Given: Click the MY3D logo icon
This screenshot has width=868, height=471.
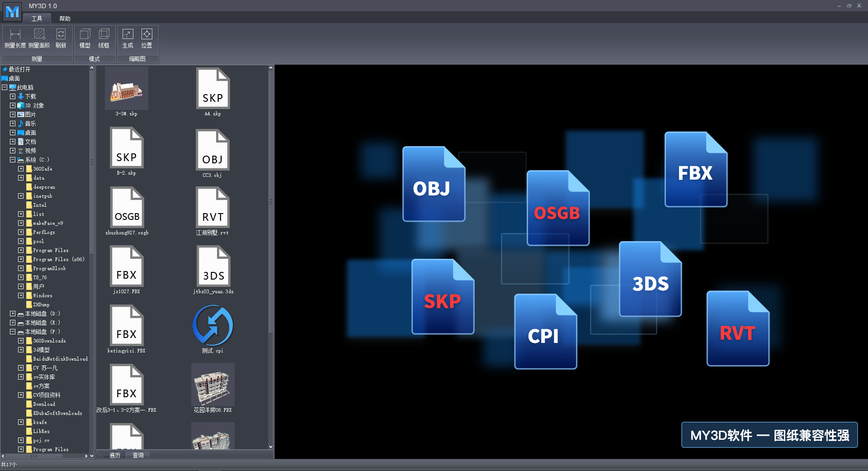Looking at the screenshot, I should pos(12,11).
